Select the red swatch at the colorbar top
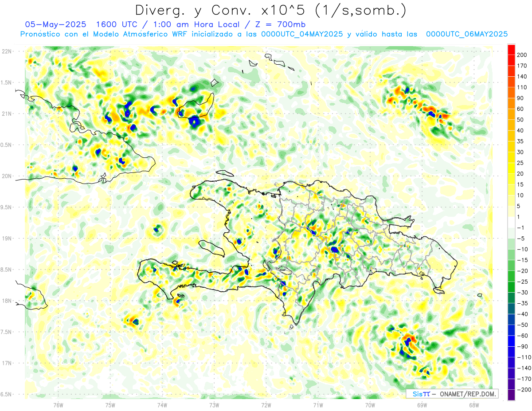Viewport: 532px width, 411px height. tap(511, 49)
